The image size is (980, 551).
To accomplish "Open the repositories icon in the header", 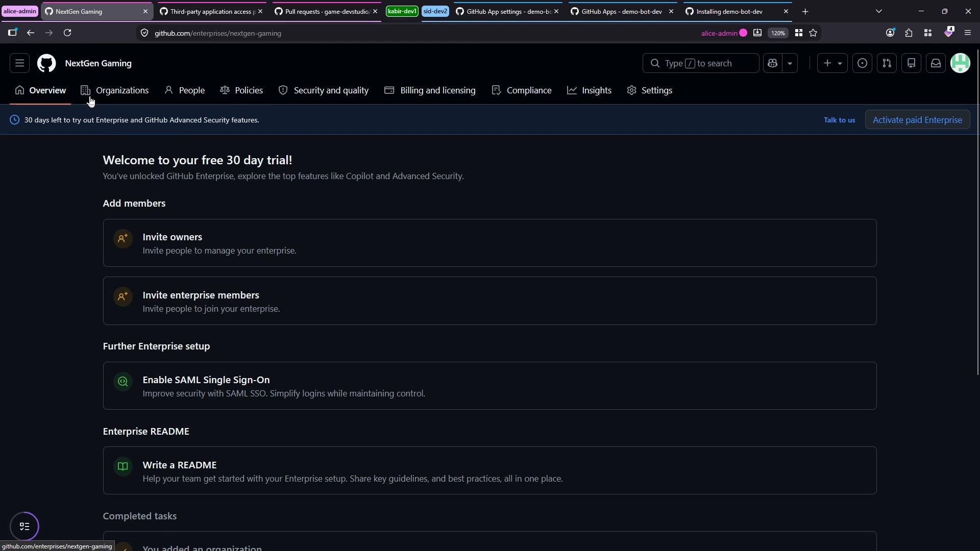I will [911, 63].
